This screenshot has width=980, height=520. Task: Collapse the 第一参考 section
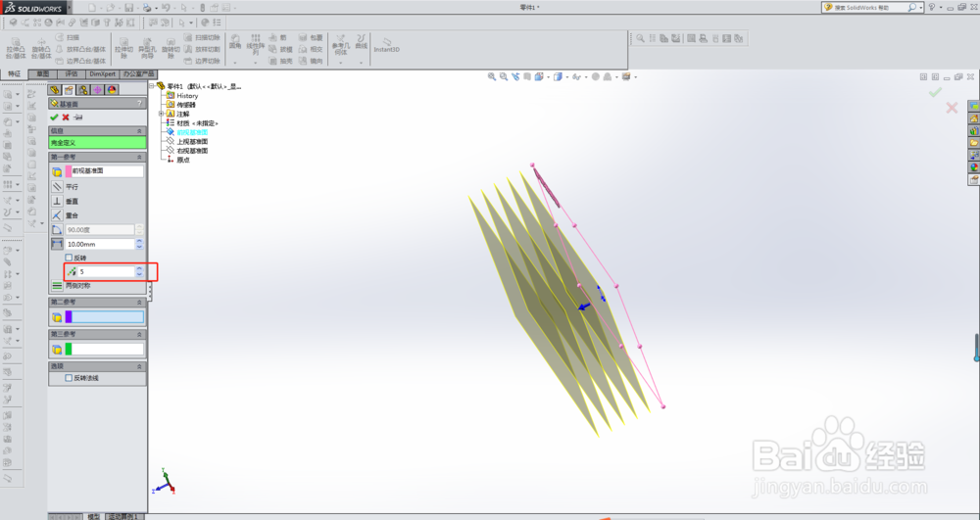tap(139, 158)
